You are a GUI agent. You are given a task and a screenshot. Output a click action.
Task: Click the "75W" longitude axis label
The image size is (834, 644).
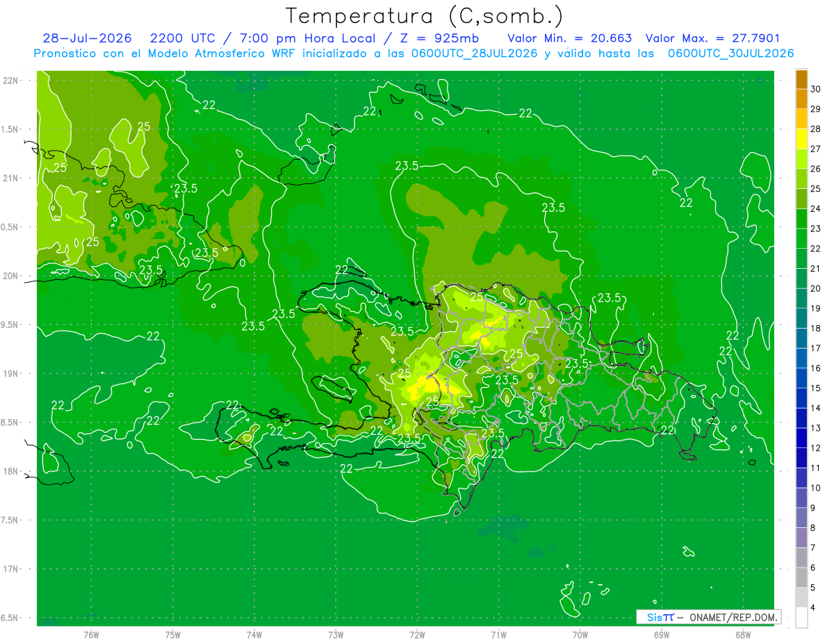tap(173, 635)
